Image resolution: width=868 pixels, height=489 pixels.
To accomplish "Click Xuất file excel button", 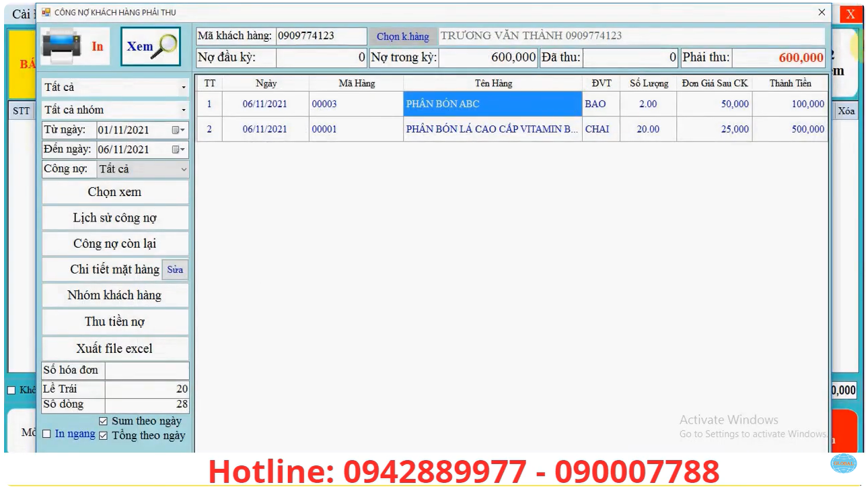I will (115, 348).
